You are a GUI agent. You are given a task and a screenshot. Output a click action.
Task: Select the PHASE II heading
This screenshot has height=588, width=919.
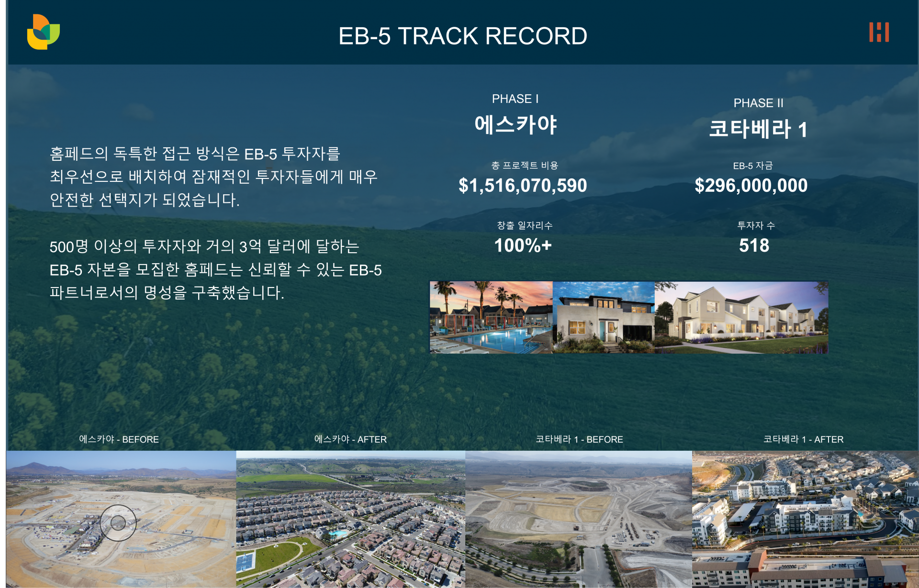(x=758, y=103)
